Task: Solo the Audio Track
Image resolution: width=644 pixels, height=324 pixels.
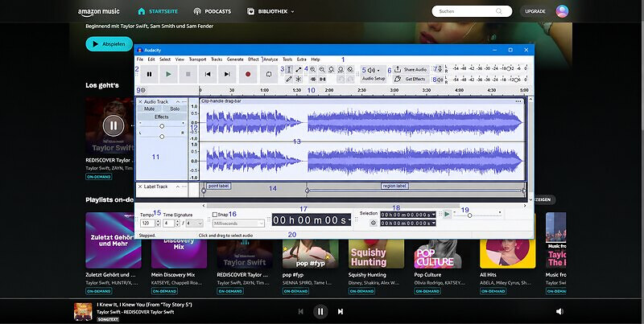Action: (175, 109)
